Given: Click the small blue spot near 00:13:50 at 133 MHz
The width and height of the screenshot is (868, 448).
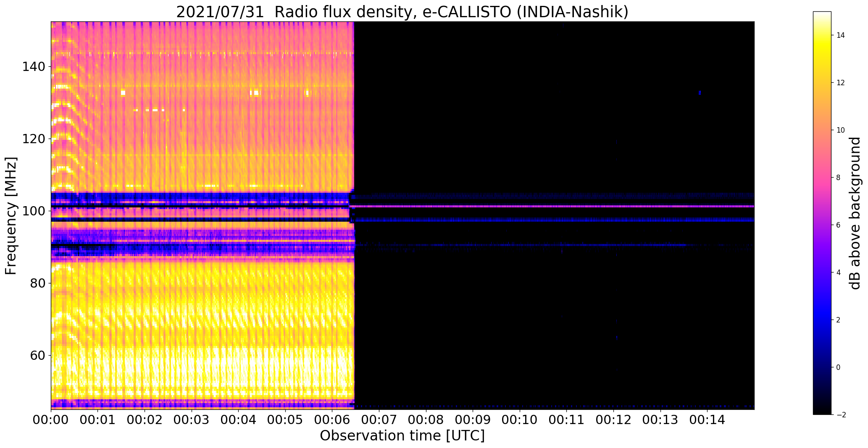Looking at the screenshot, I should [700, 92].
